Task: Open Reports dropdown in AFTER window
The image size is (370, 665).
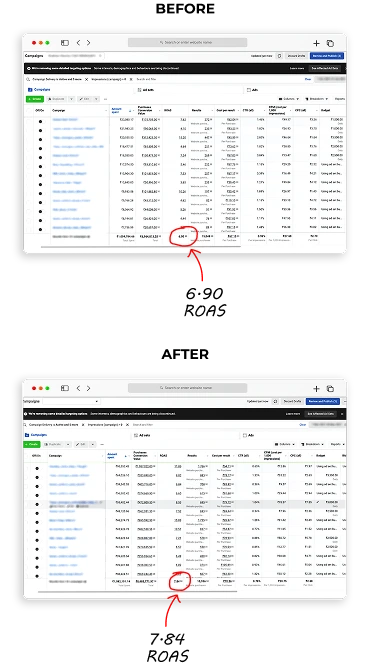Action: pos(338,444)
